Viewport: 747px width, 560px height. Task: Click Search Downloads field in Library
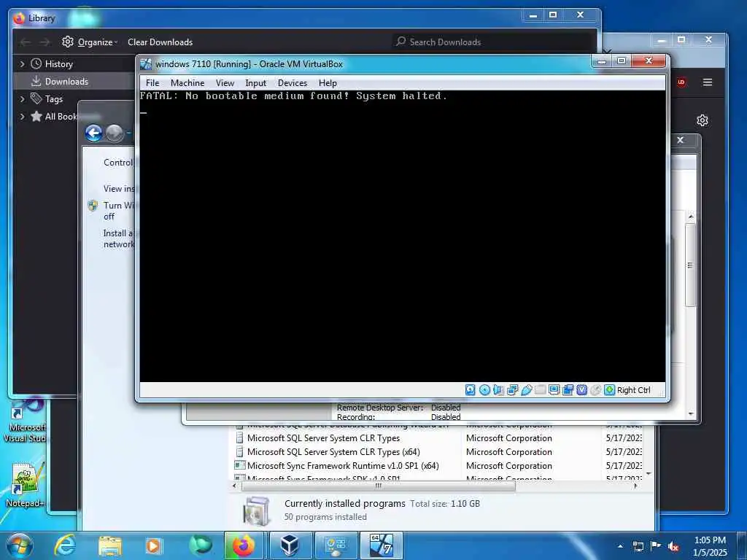tap(493, 42)
